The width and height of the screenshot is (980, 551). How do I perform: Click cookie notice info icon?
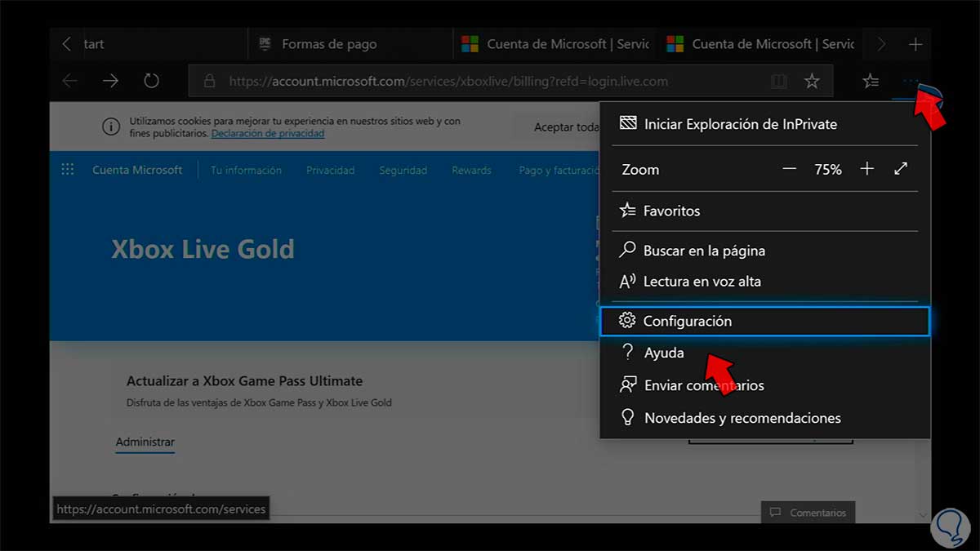pyautogui.click(x=111, y=127)
